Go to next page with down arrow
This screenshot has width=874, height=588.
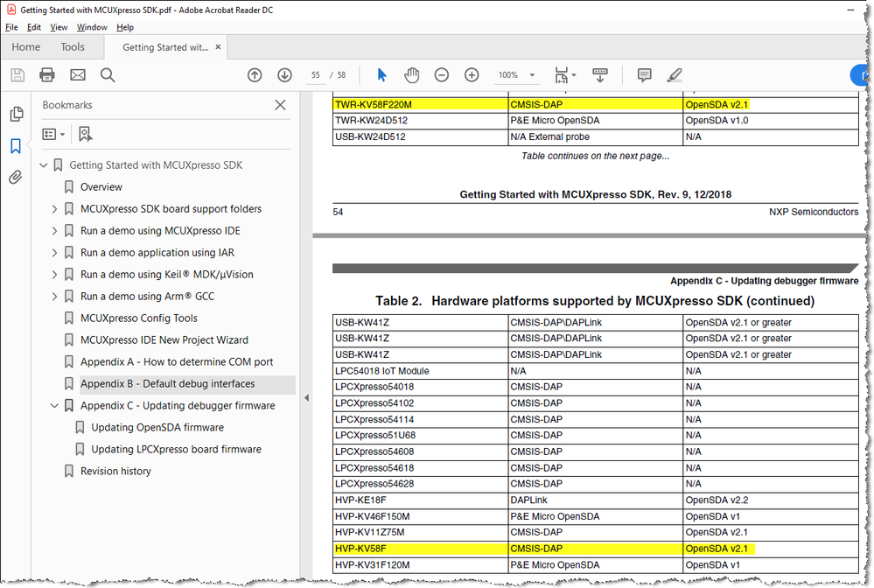coord(284,75)
